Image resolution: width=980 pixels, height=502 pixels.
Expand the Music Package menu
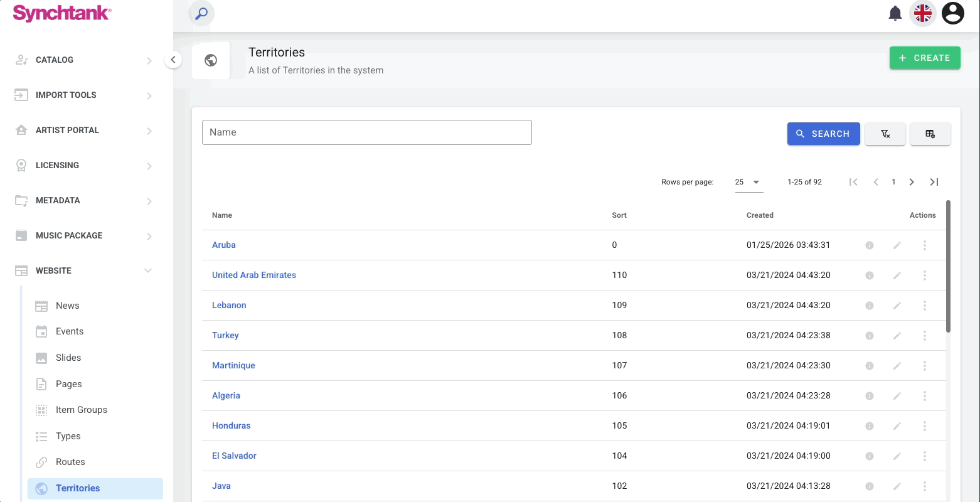coord(84,236)
